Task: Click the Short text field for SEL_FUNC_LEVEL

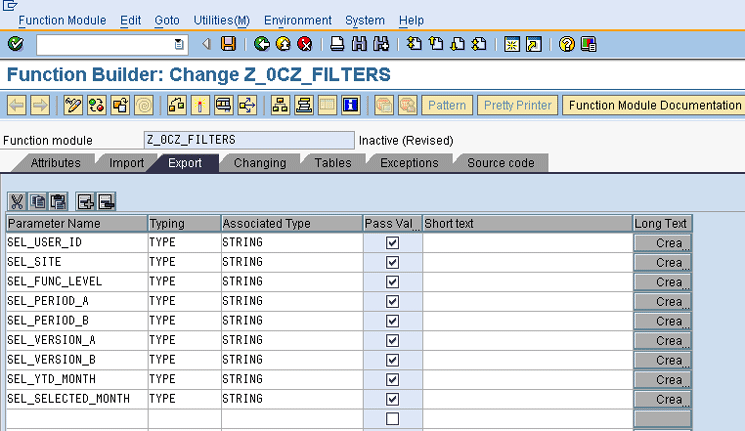Action: (527, 281)
